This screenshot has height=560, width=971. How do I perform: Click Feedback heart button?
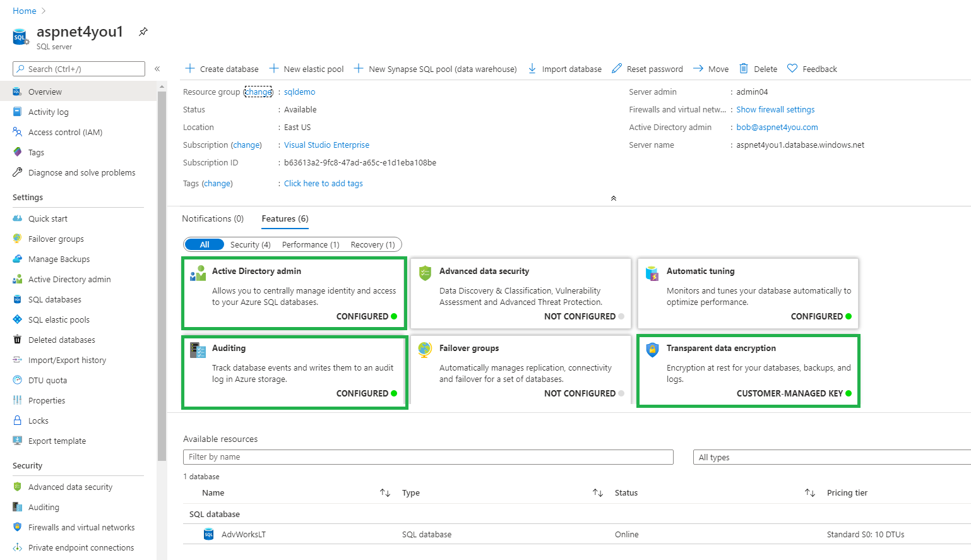[x=812, y=69]
